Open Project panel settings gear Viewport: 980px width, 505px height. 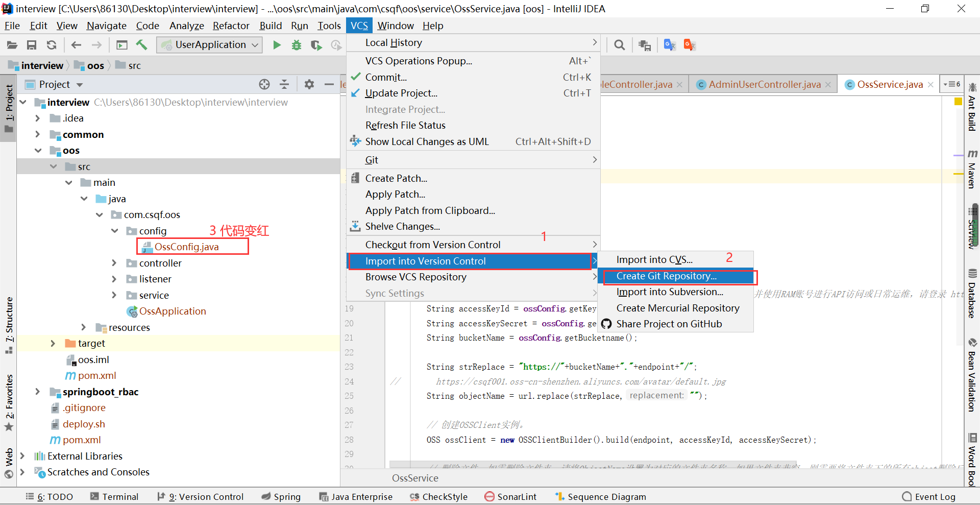click(309, 84)
